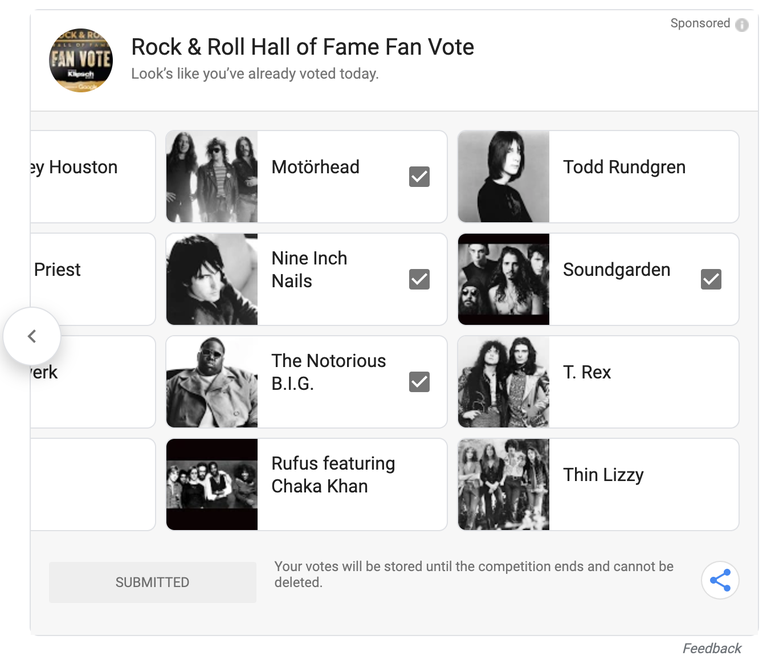Click the Nine Inch Nails photo
Image resolution: width=775 pixels, height=660 pixels.
tap(212, 280)
